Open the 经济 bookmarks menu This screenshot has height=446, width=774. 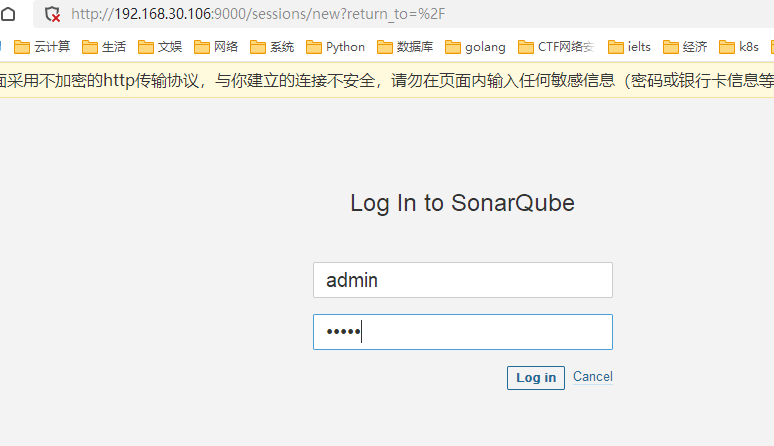(685, 46)
